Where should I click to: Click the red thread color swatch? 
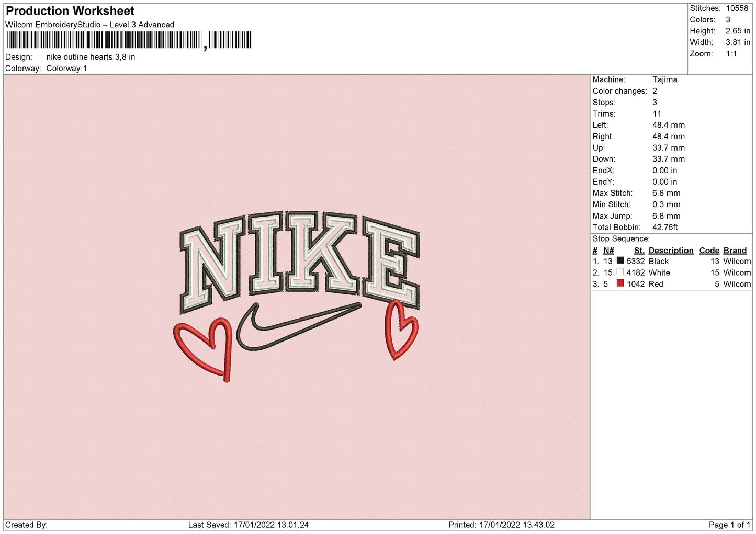pyautogui.click(x=620, y=283)
